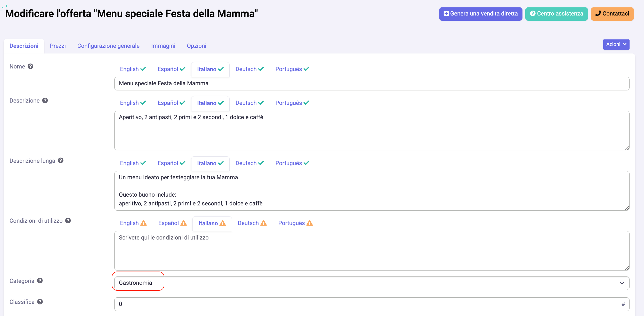Viewport: 644px width, 316px height.
Task: Select the Immagini tab
Action: tap(163, 46)
